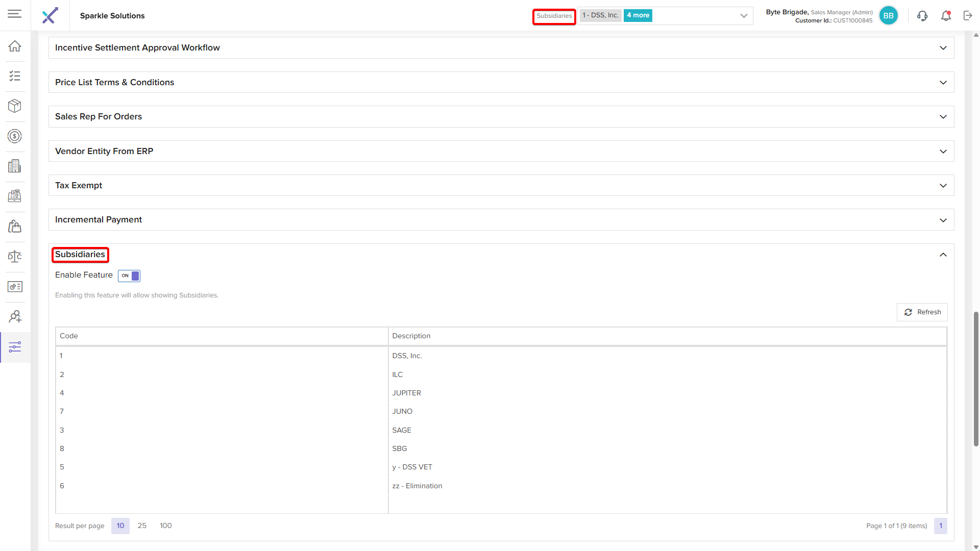Open the dollar coin sidebar icon
This screenshot has height=551, width=980.
pyautogui.click(x=15, y=136)
